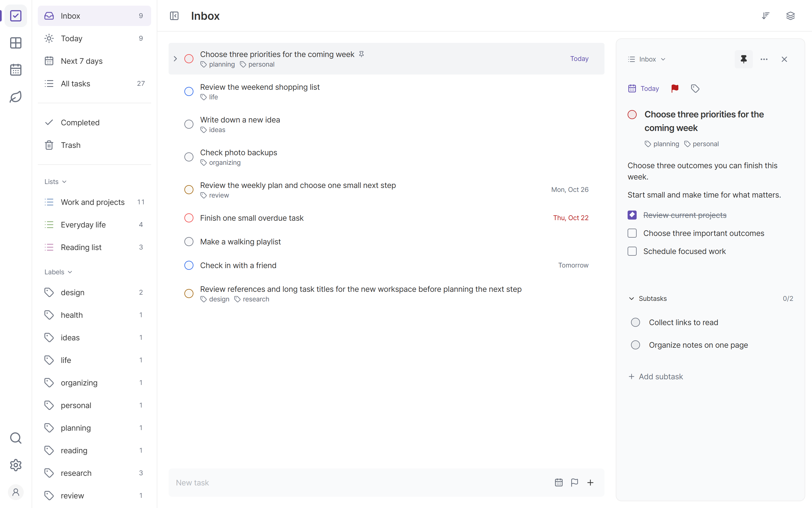The width and height of the screenshot is (812, 508).
Task: Collapse the Labels section
Action: (58, 272)
